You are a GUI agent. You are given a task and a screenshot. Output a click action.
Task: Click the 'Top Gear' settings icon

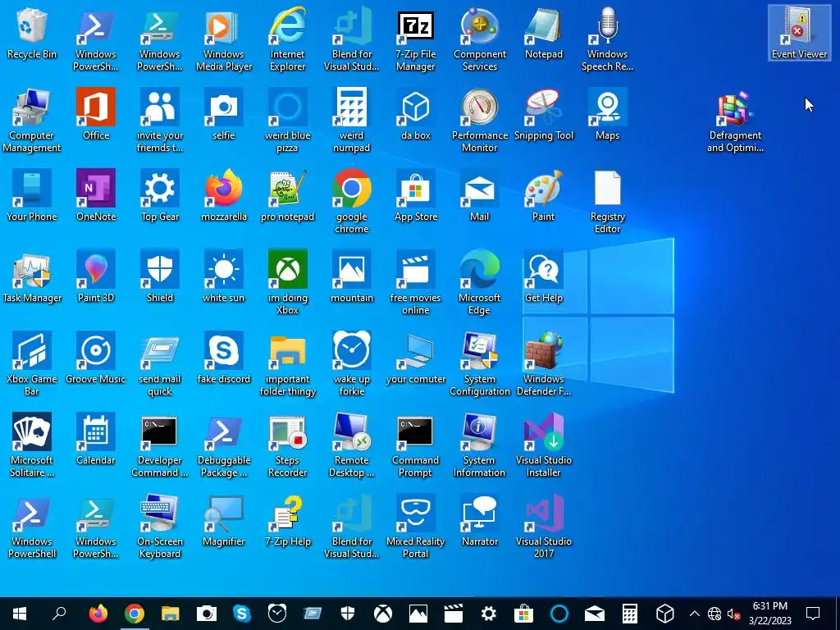point(160,195)
